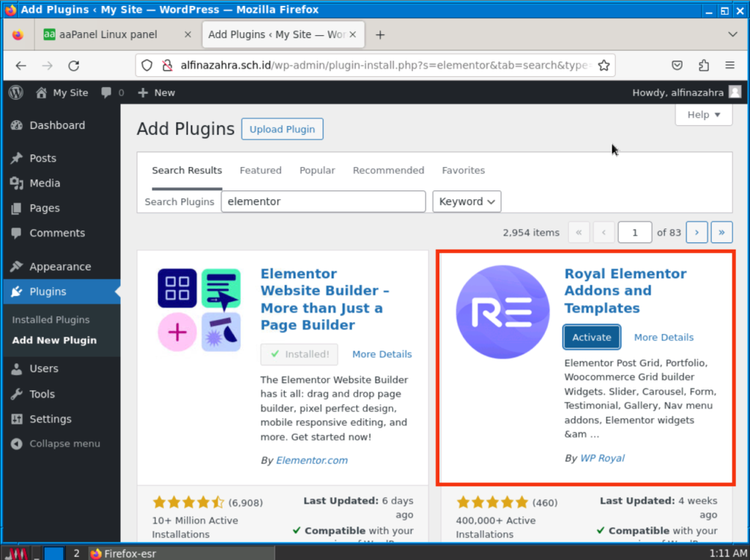Open the Keyword search type dropdown
Image resolution: width=750 pixels, height=560 pixels.
coord(467,201)
